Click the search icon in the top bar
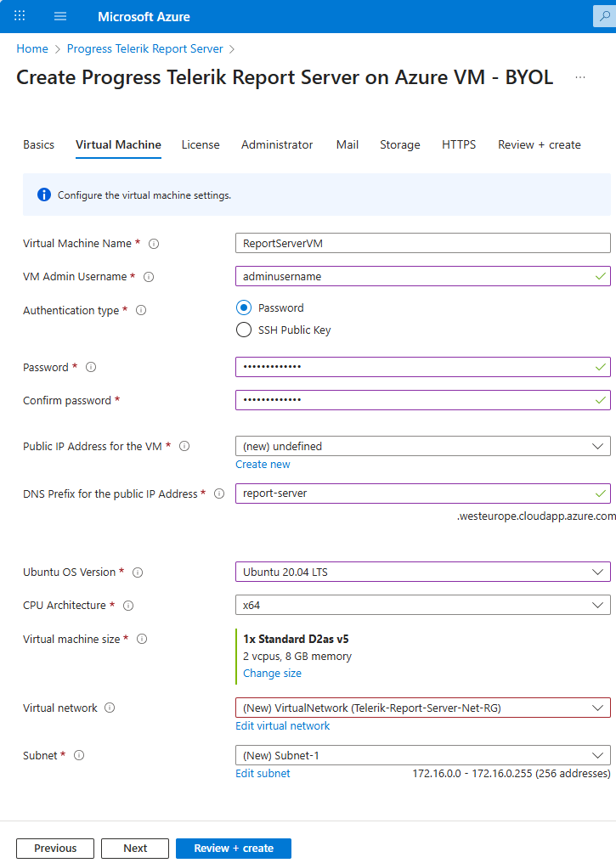This screenshot has width=616, height=863. tap(606, 15)
